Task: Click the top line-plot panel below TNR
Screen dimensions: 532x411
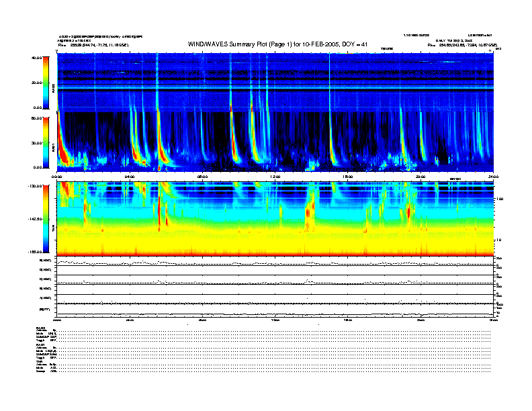Action: pos(275,261)
